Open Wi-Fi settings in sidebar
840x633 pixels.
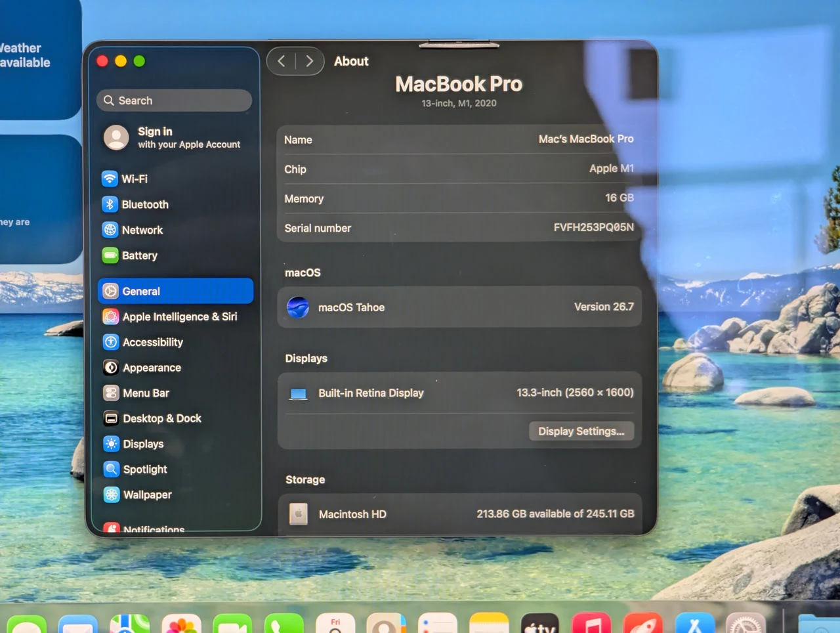[x=125, y=179]
